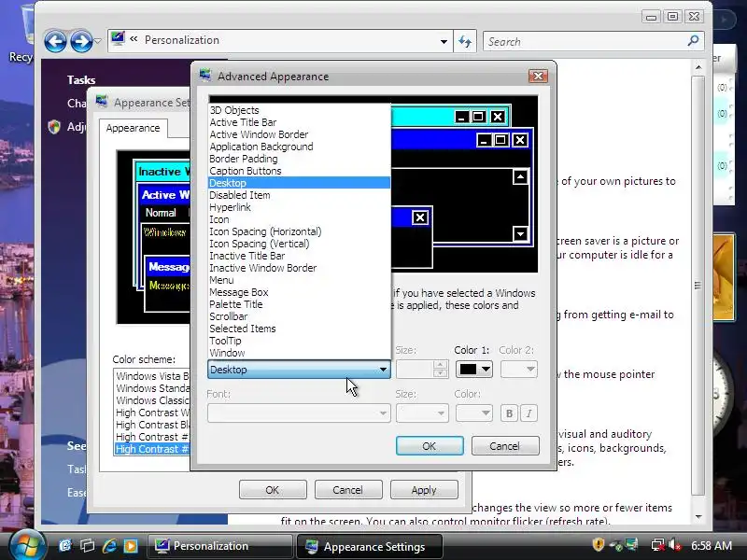This screenshot has height=560, width=747.
Task: Open the address bar history dropdown
Action: 444,41
